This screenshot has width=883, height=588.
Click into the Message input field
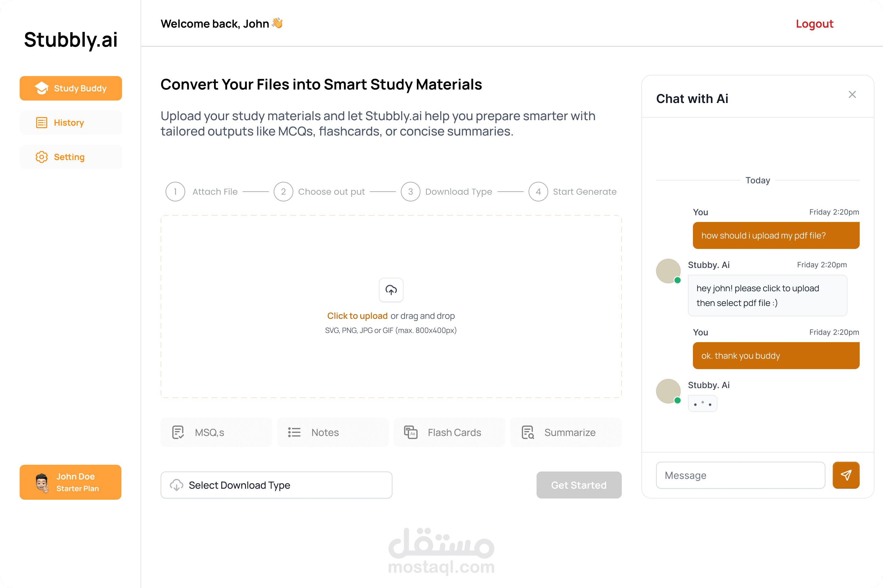pyautogui.click(x=740, y=475)
